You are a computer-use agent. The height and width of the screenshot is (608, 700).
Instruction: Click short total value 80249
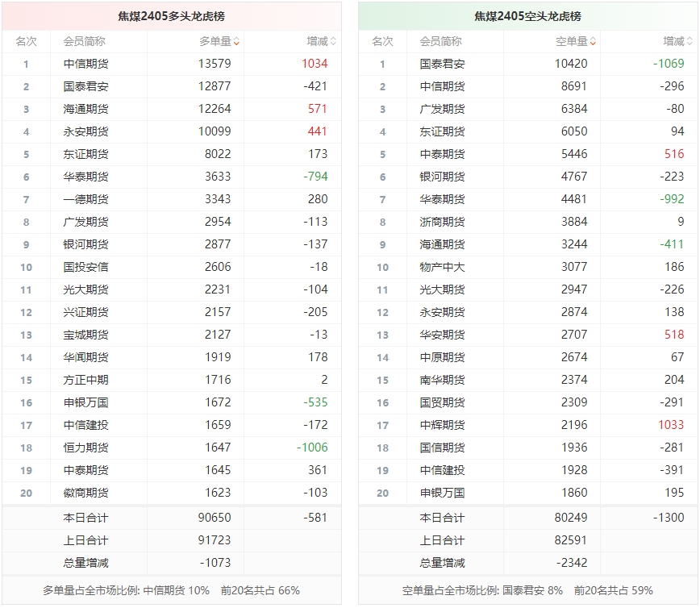[x=571, y=518]
